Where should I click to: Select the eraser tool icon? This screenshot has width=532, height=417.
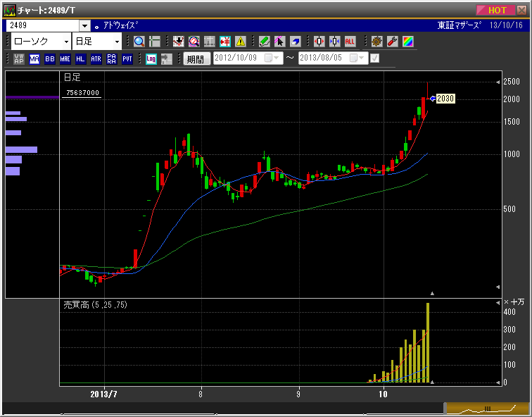pyautogui.click(x=296, y=42)
